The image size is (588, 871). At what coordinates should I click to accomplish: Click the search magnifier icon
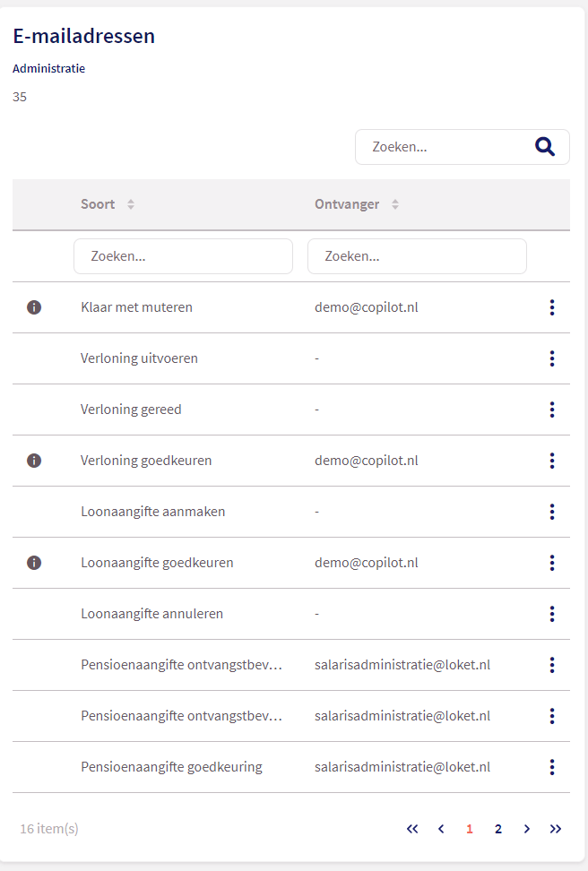coord(545,146)
